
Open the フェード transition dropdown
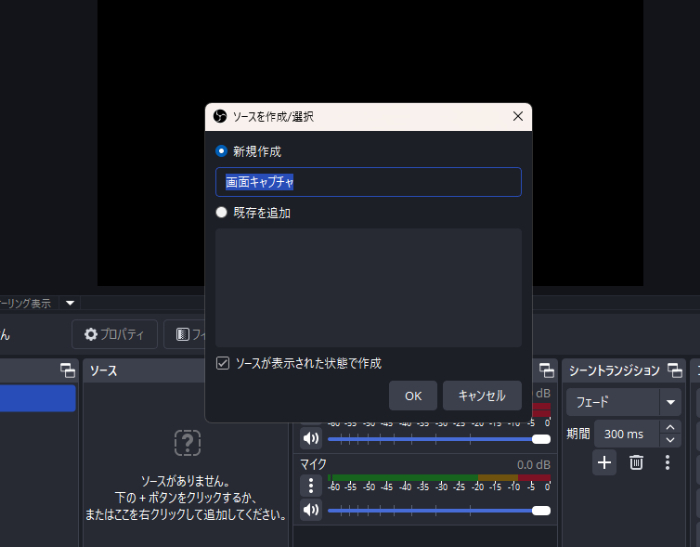pyautogui.click(x=624, y=402)
